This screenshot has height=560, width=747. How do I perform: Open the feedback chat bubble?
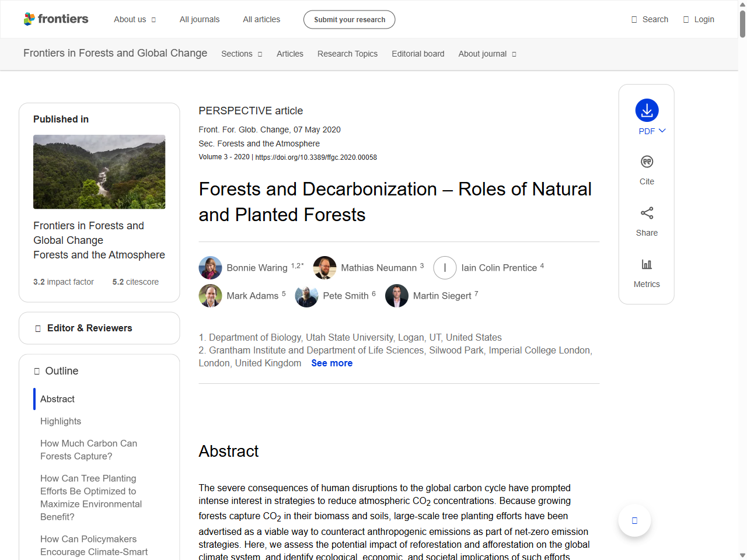tap(634, 520)
